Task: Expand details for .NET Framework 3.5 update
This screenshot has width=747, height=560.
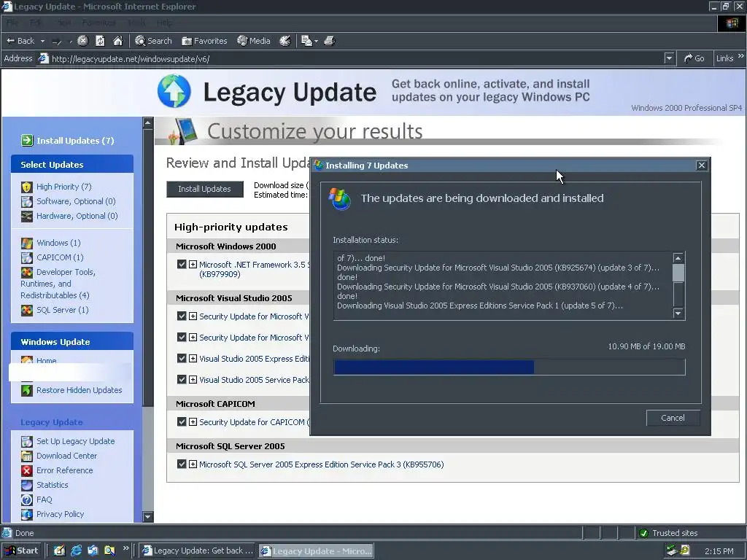Action: pyautogui.click(x=193, y=264)
